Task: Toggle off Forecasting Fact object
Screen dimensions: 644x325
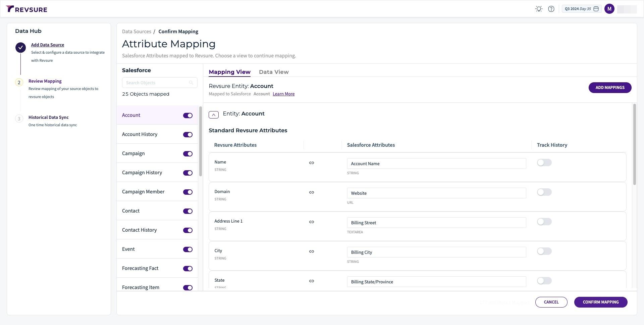Action: (188, 269)
